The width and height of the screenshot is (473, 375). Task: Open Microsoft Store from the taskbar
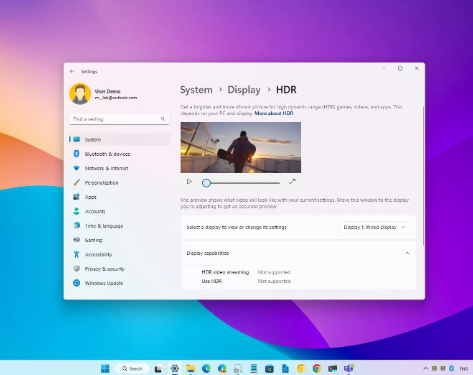click(x=269, y=368)
